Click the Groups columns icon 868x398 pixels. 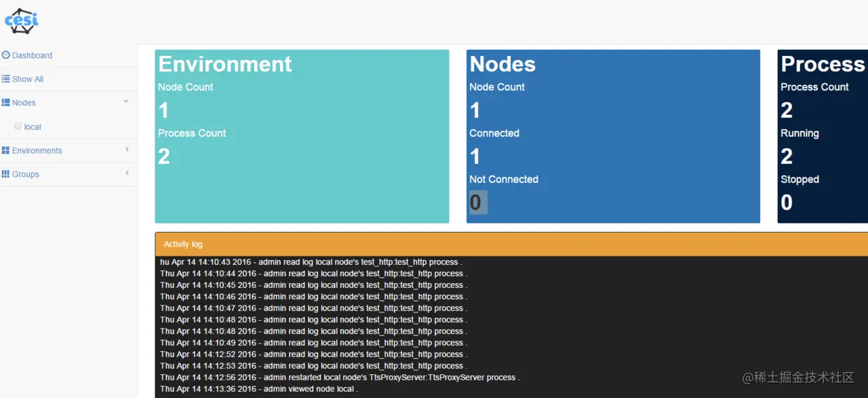[6, 174]
